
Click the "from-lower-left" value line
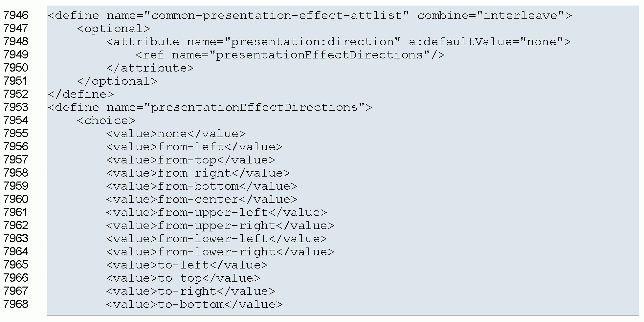[x=216, y=239]
